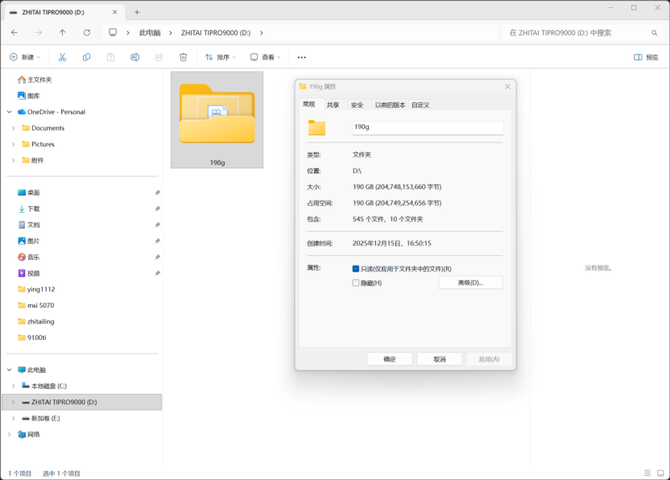The width and height of the screenshot is (670, 480).
Task: Click the Advanced (D)... button
Action: [470, 283]
